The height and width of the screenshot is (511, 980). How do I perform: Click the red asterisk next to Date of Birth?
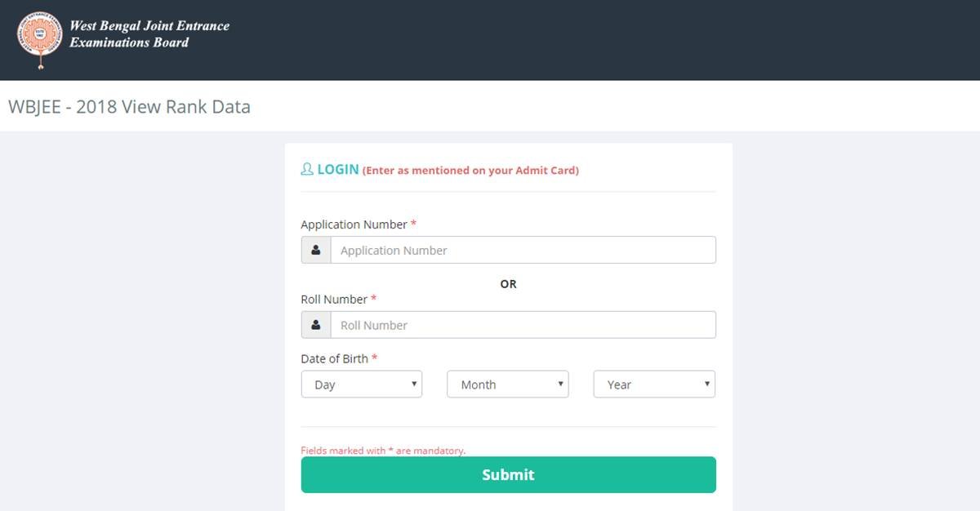pos(375,358)
